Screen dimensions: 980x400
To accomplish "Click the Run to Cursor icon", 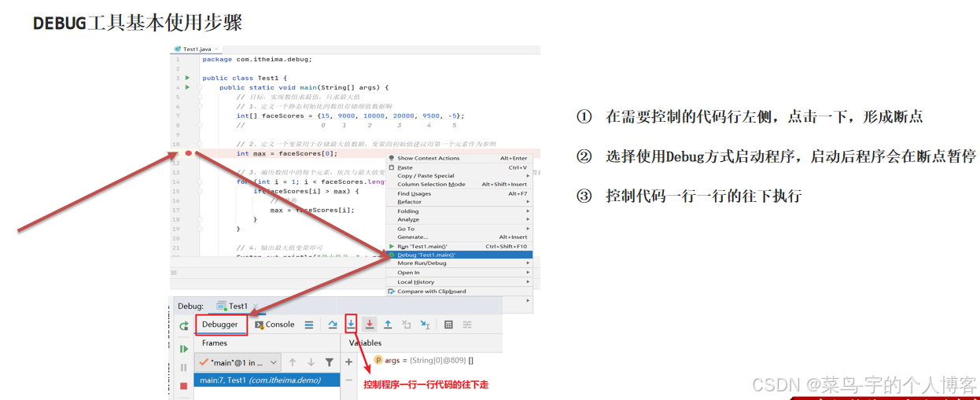I will coord(425,324).
